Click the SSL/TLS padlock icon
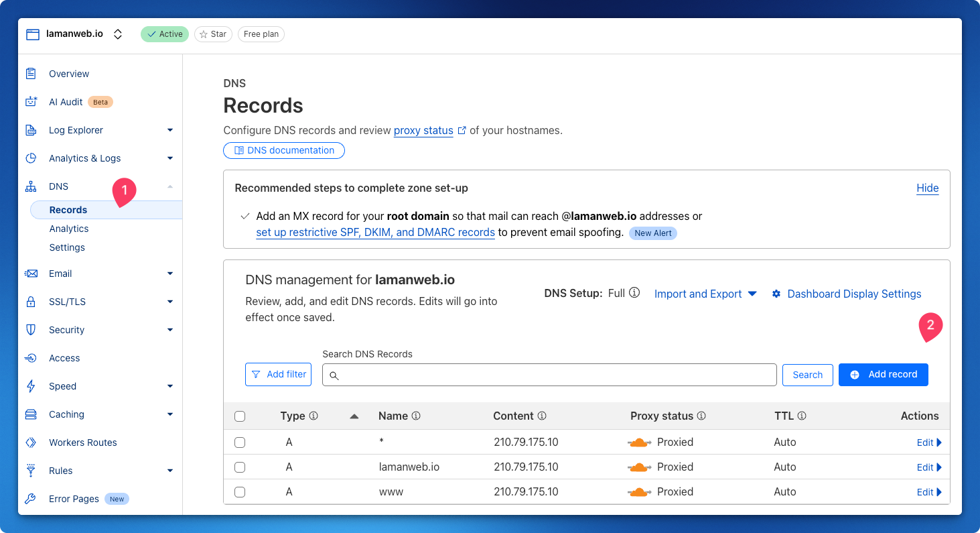Screen dimensions: 980x533 31,302
